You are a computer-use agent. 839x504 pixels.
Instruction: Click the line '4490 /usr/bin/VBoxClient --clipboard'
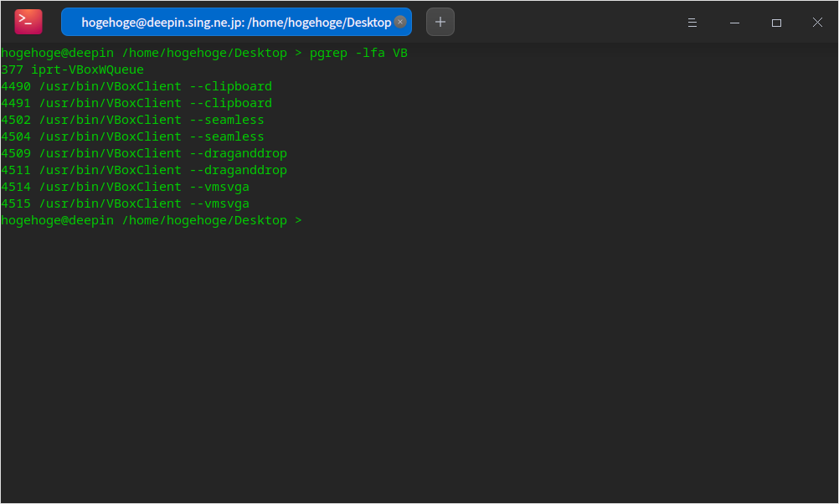136,86
